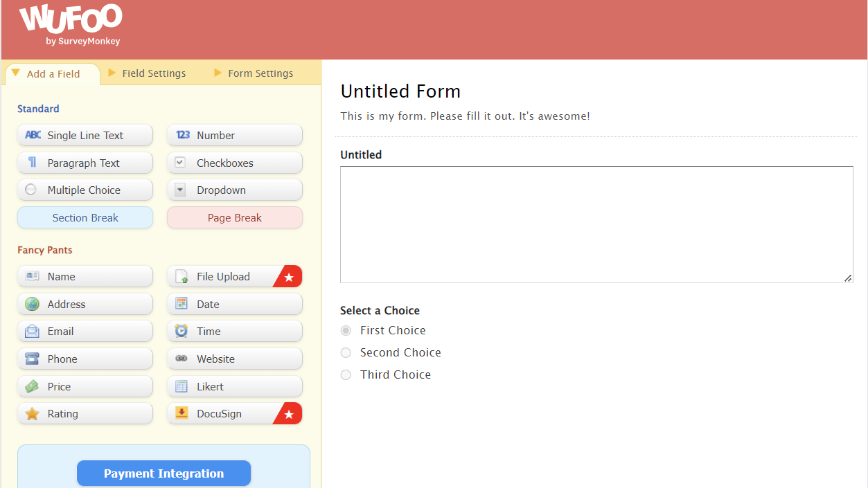Add a Number field to the form
The width and height of the screenshot is (868, 488).
(234, 135)
